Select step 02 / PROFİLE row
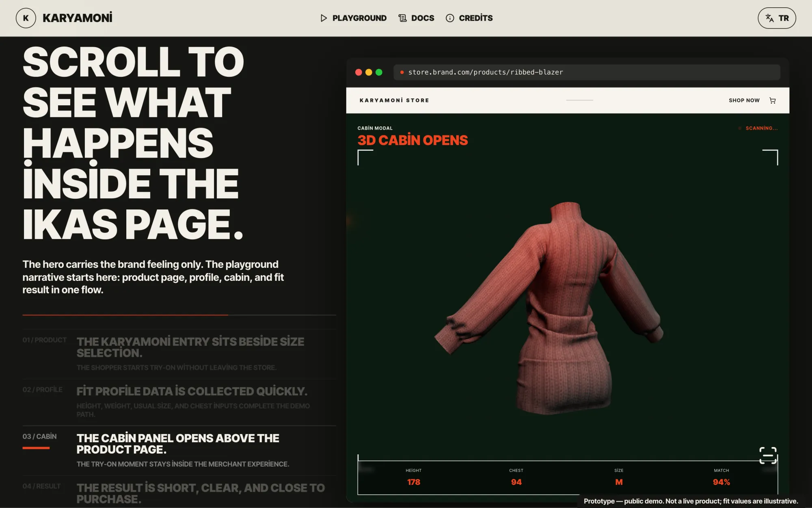Image resolution: width=812 pixels, height=508 pixels. [x=179, y=402]
